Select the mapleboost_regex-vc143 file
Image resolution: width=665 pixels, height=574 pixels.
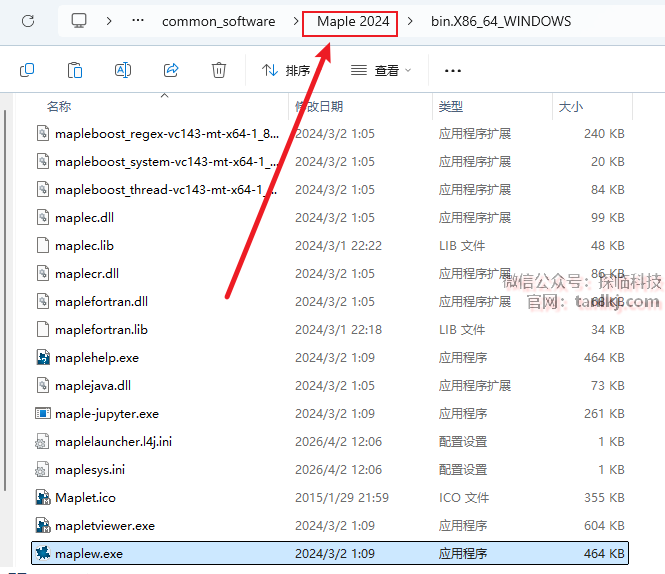(x=167, y=134)
